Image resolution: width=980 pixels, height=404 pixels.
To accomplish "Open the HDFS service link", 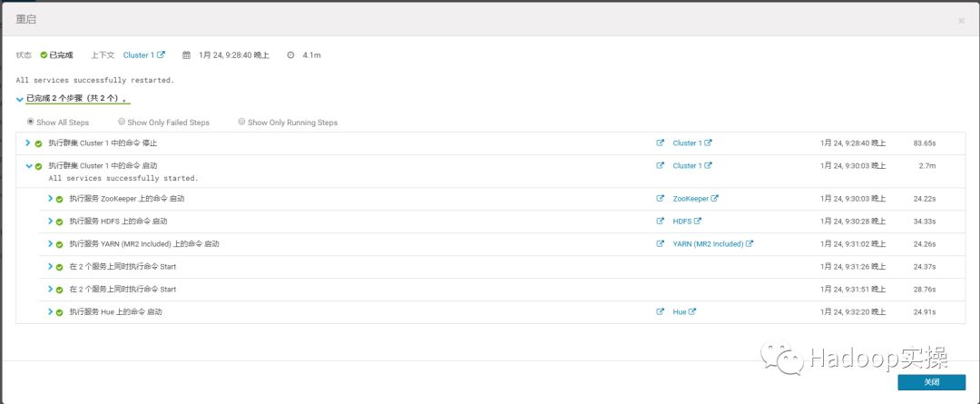I will (687, 221).
